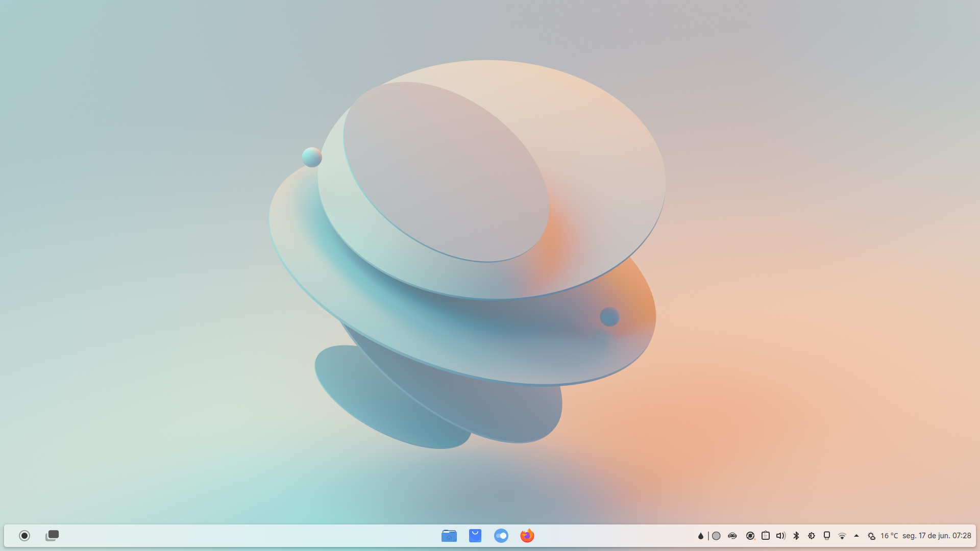Toggle the Wi-Fi network icon
980x551 pixels.
tap(842, 536)
